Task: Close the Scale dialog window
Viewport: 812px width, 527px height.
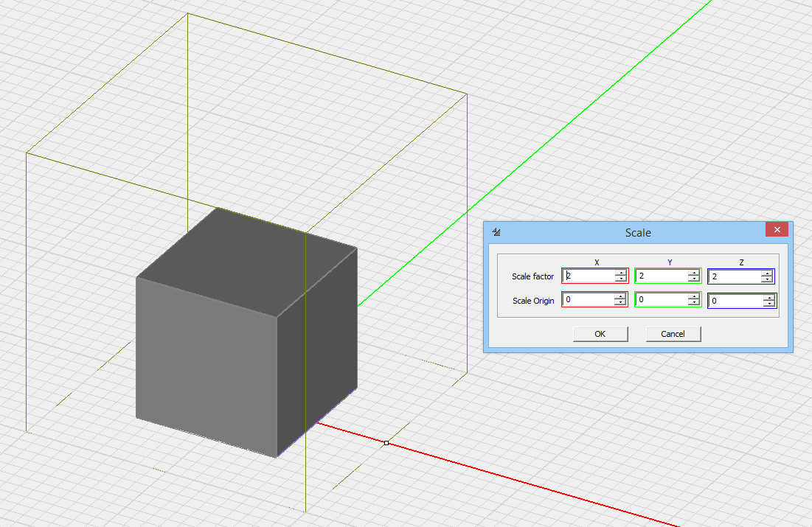Action: click(777, 230)
